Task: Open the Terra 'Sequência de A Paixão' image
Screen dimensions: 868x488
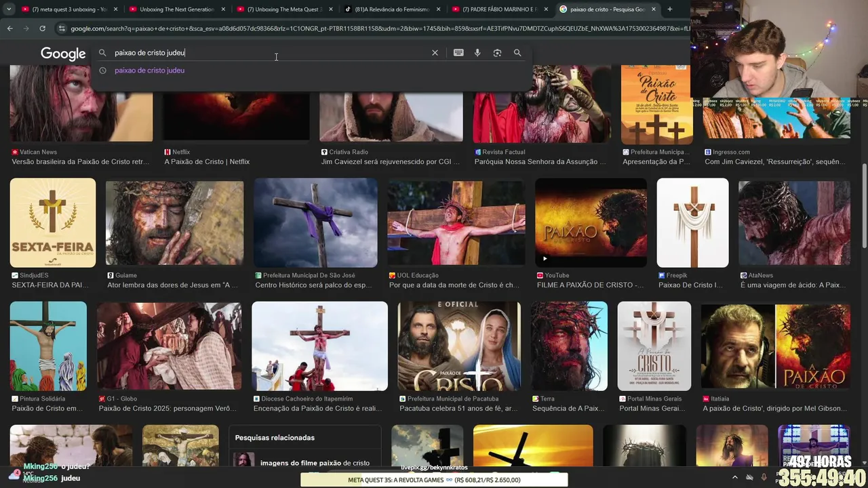Action: [569, 346]
